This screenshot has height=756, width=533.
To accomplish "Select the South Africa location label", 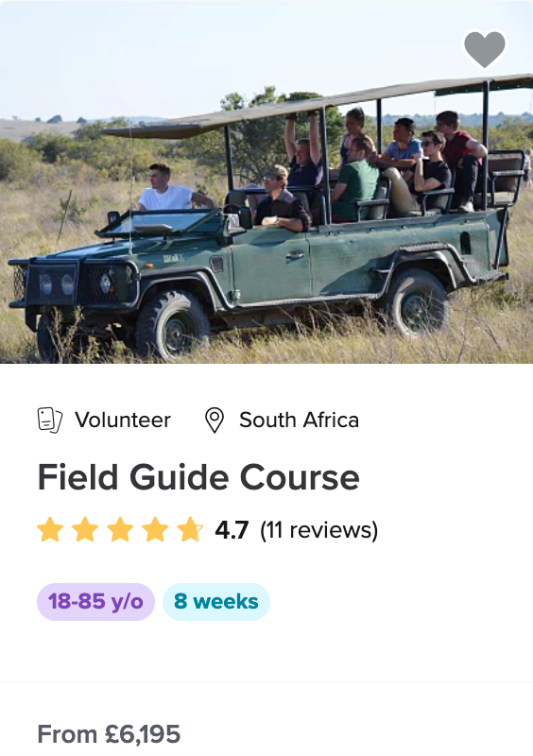I will click(x=299, y=420).
